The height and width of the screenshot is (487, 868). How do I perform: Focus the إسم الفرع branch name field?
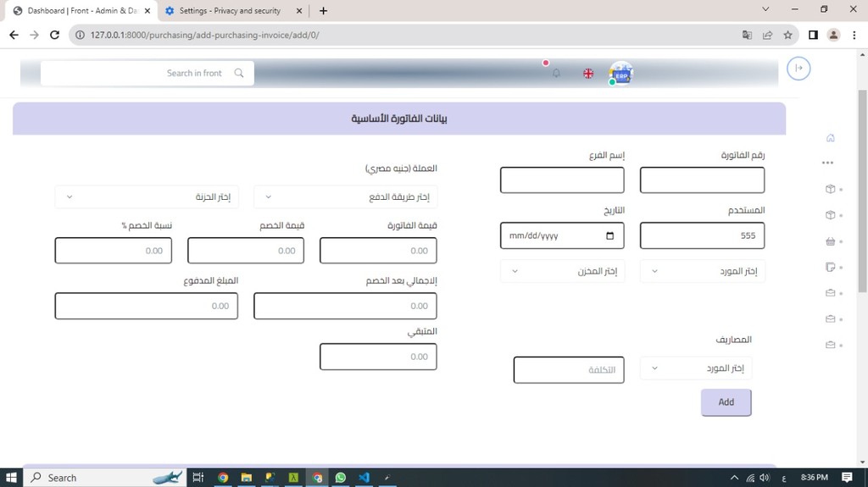coord(562,180)
